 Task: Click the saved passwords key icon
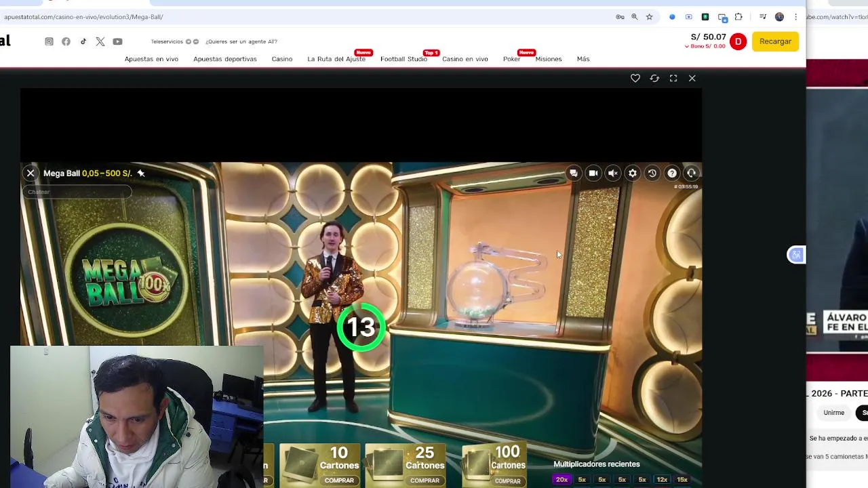(620, 17)
